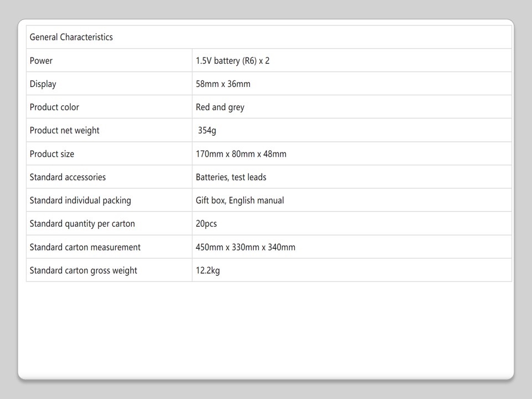Click the Batteries, test leads value
The height and width of the screenshot is (399, 532).
[231, 177]
